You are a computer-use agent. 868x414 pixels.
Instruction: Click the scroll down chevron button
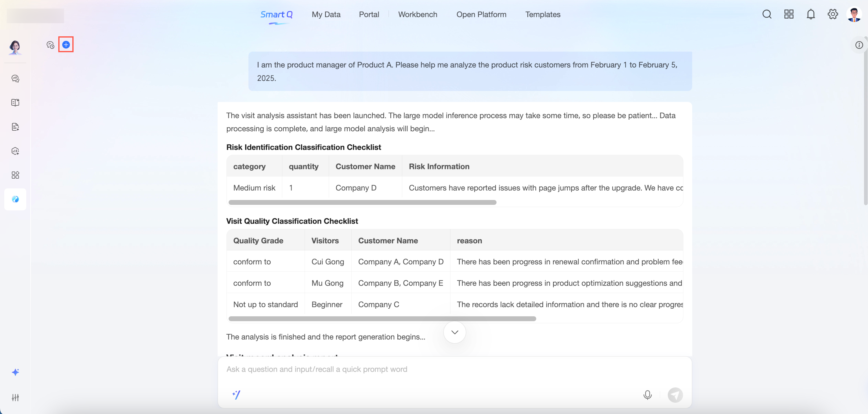[454, 332]
